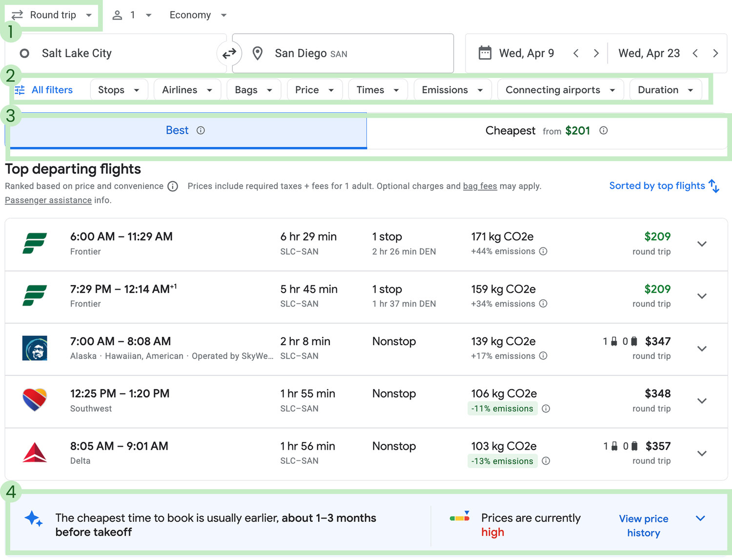Open the bag fees link
This screenshot has height=560, width=732.
click(480, 186)
